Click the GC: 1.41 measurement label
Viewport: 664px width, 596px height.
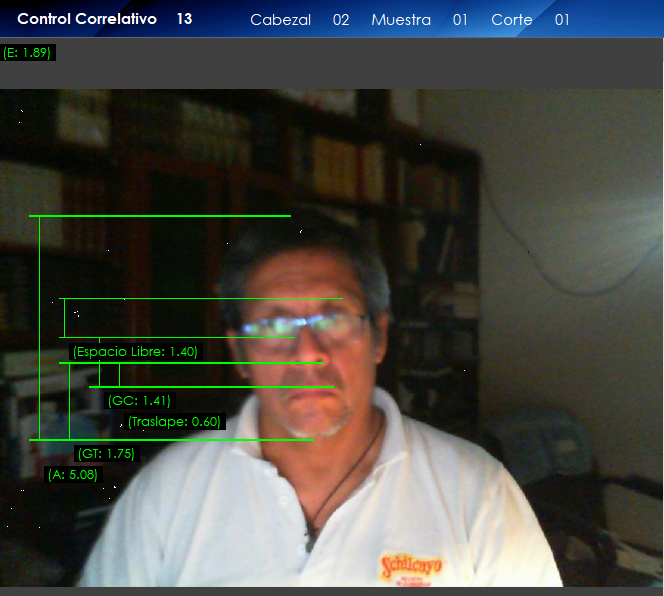(139, 401)
